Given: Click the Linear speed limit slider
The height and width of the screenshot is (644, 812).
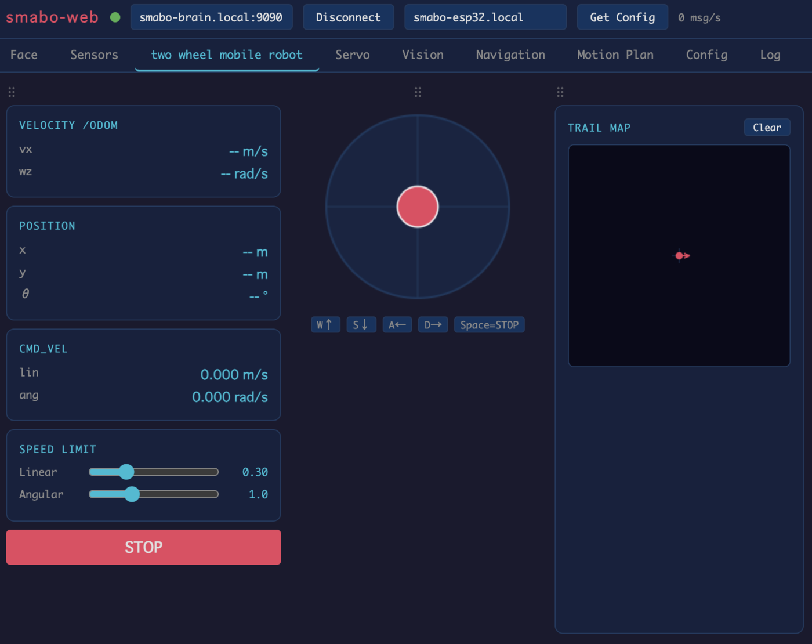Looking at the screenshot, I should pos(154,472).
